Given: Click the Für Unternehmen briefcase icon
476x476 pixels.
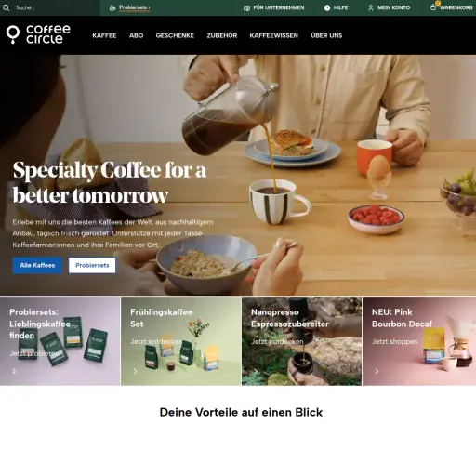Looking at the screenshot, I should pos(246,8).
